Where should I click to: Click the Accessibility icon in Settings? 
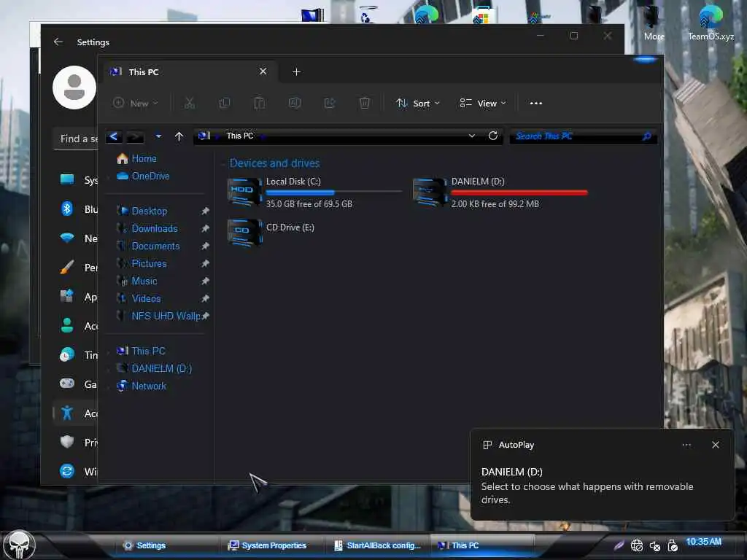[x=67, y=413]
